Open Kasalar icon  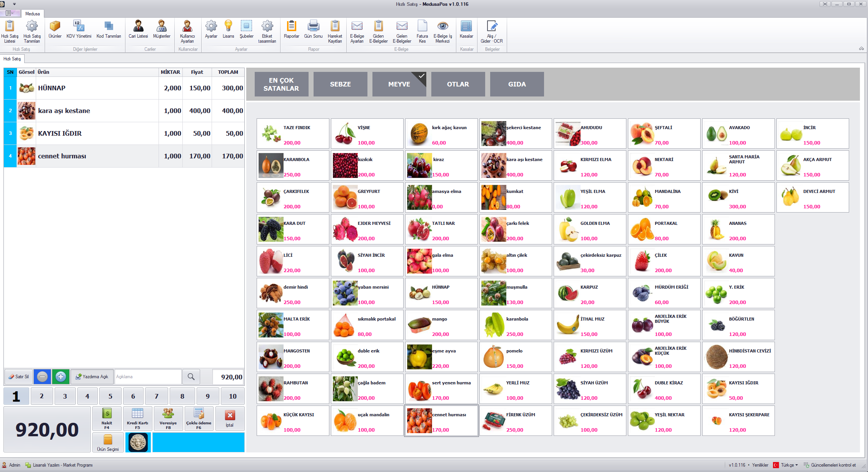(466, 30)
